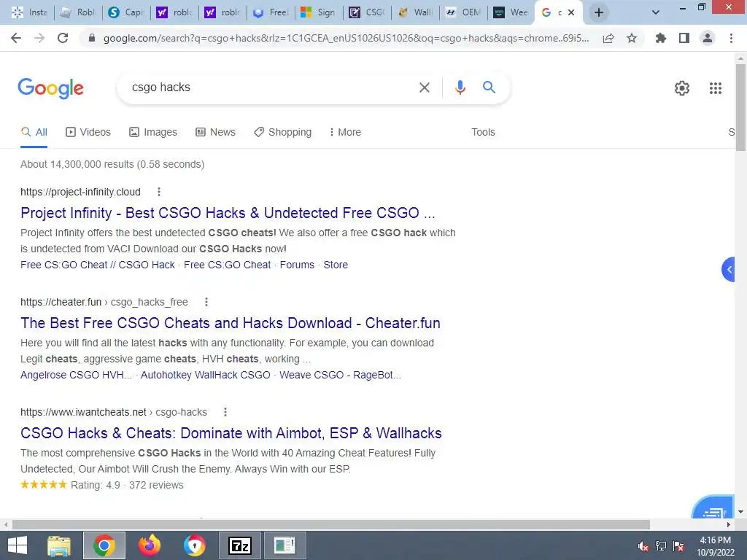The image size is (747, 560).
Task: Open Windows Start menu
Action: 18,545
